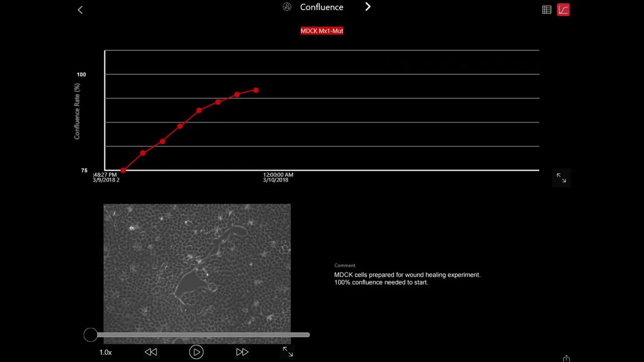644x362 pixels.
Task: Click the time-lapse slider handle
Action: 91,335
